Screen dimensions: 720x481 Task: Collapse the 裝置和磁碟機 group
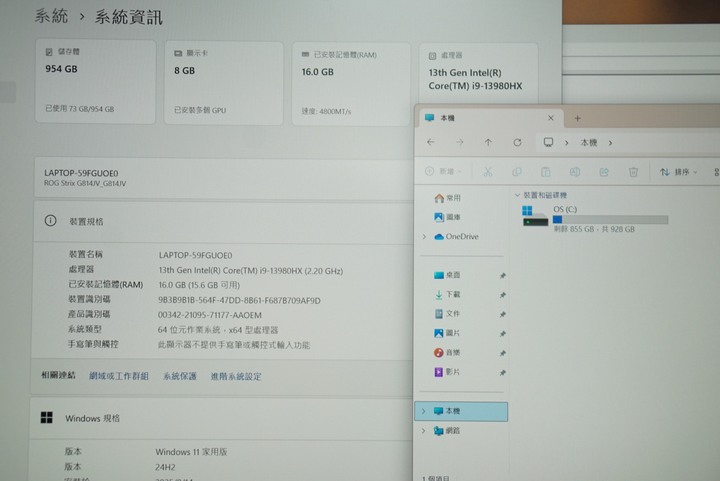point(517,195)
